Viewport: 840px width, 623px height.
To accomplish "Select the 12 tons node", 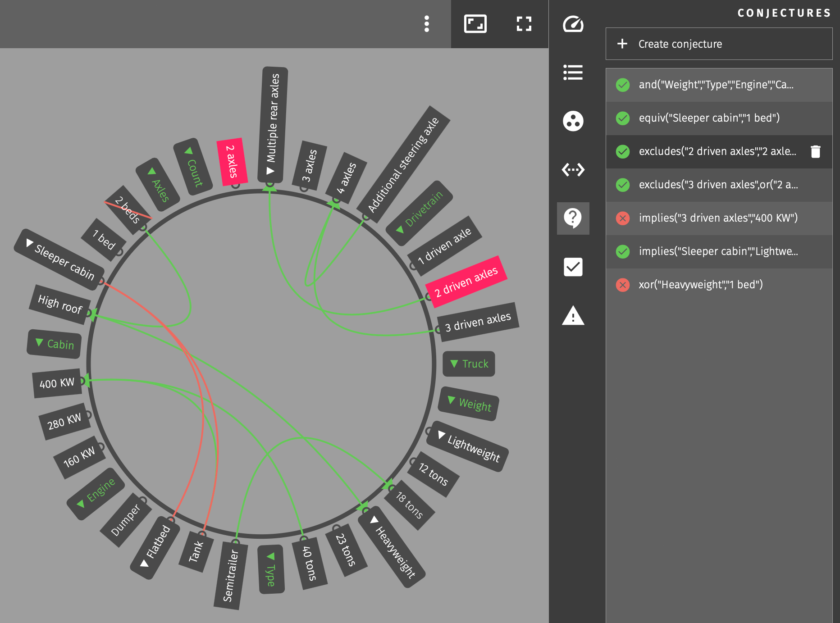I will [x=434, y=474].
